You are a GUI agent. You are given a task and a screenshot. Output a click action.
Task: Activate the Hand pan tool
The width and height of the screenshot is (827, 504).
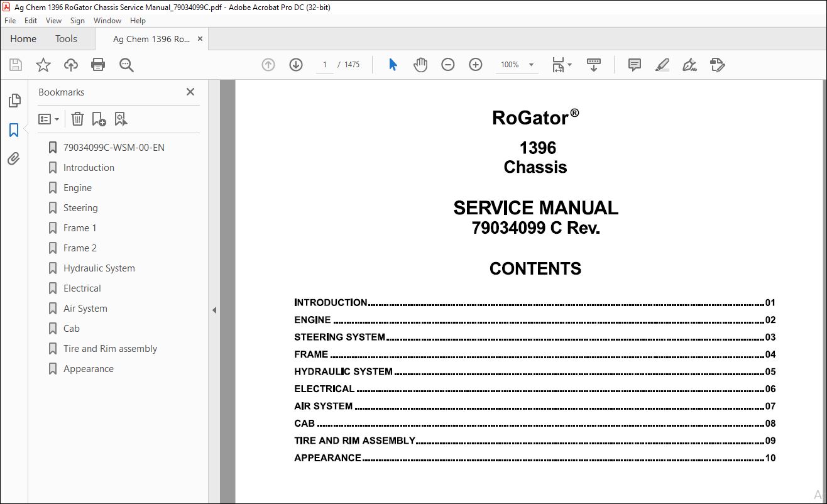[x=420, y=65]
